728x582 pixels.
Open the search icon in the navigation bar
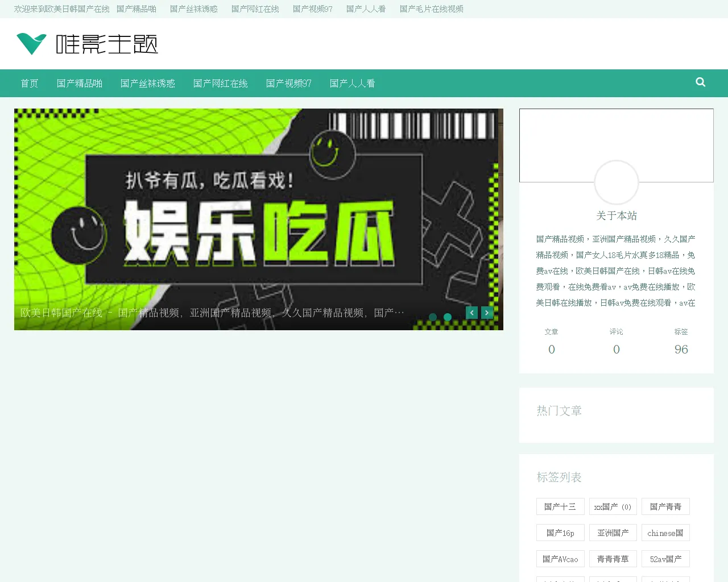pos(700,82)
